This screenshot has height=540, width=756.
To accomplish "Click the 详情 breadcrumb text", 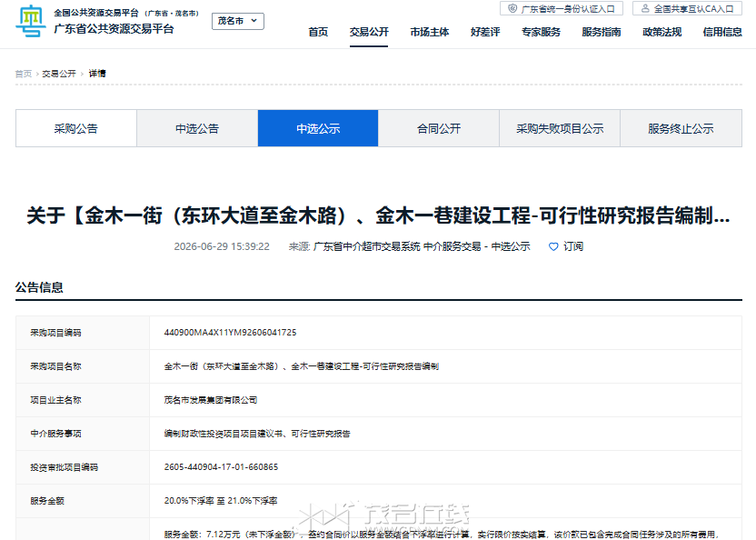I will pyautogui.click(x=97, y=74).
